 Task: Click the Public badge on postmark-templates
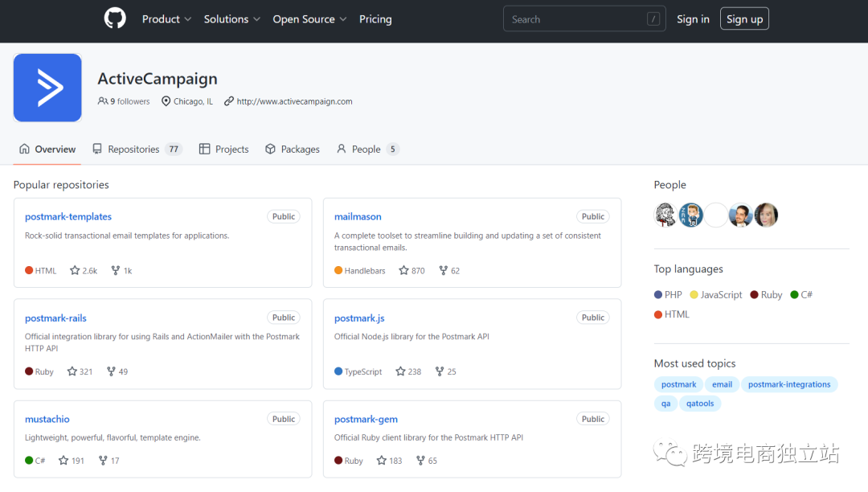click(284, 216)
